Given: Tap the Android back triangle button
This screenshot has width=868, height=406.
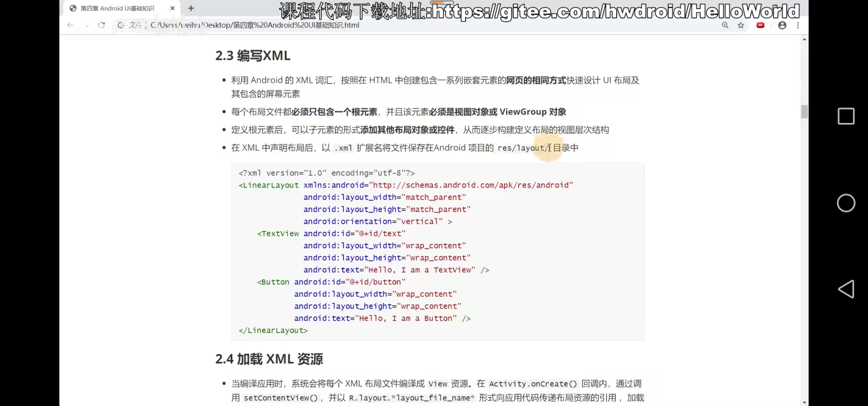Looking at the screenshot, I should point(846,289).
